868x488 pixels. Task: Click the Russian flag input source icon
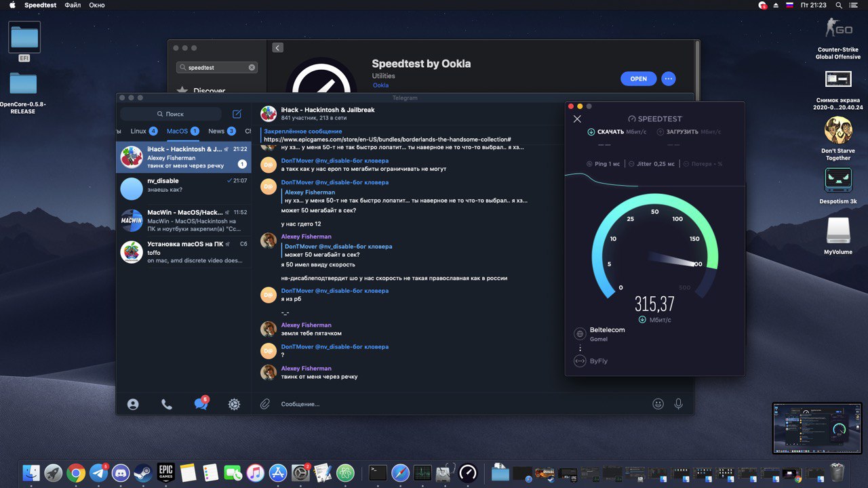point(789,5)
